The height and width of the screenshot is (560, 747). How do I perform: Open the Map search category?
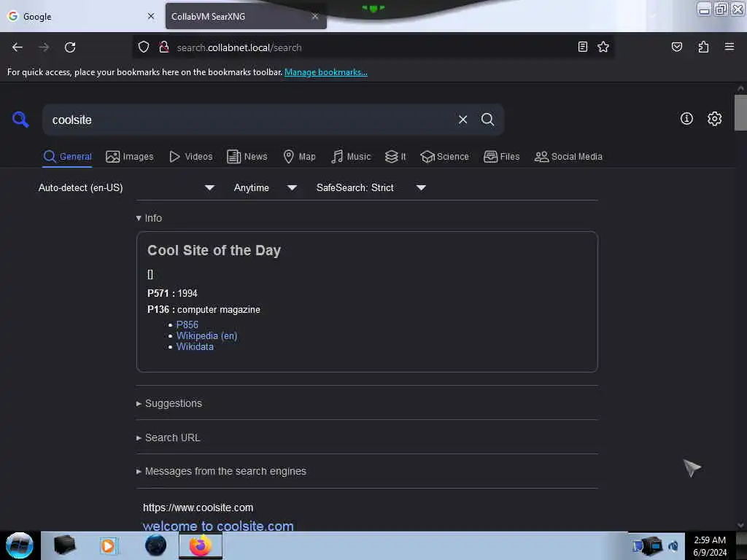pyautogui.click(x=299, y=157)
